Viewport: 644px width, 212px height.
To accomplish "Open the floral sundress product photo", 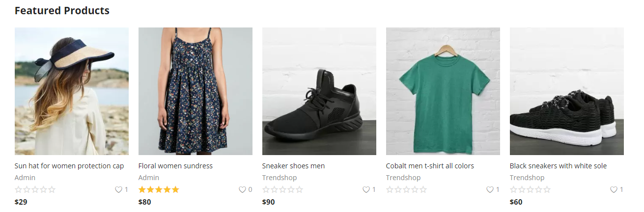I will click(196, 91).
